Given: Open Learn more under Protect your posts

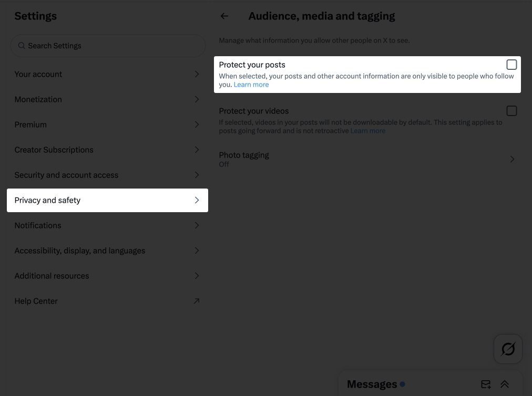Looking at the screenshot, I should tap(251, 84).
